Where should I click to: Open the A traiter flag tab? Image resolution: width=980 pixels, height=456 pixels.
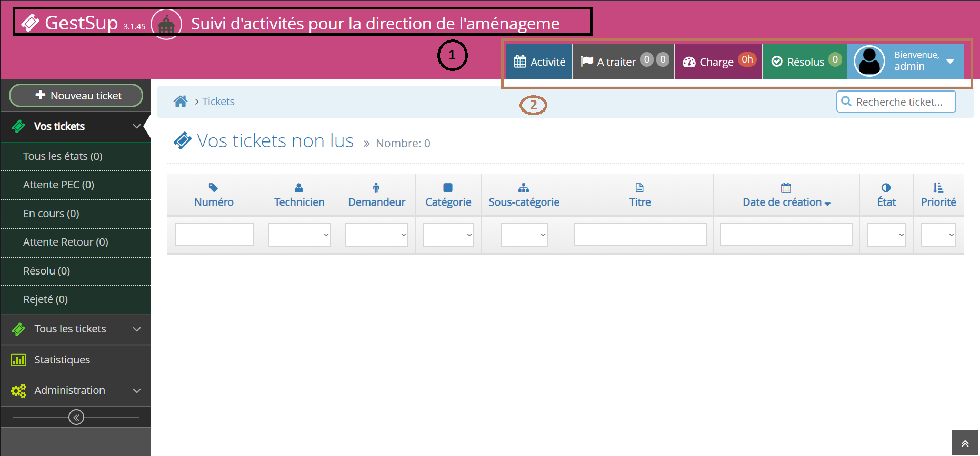coord(623,62)
